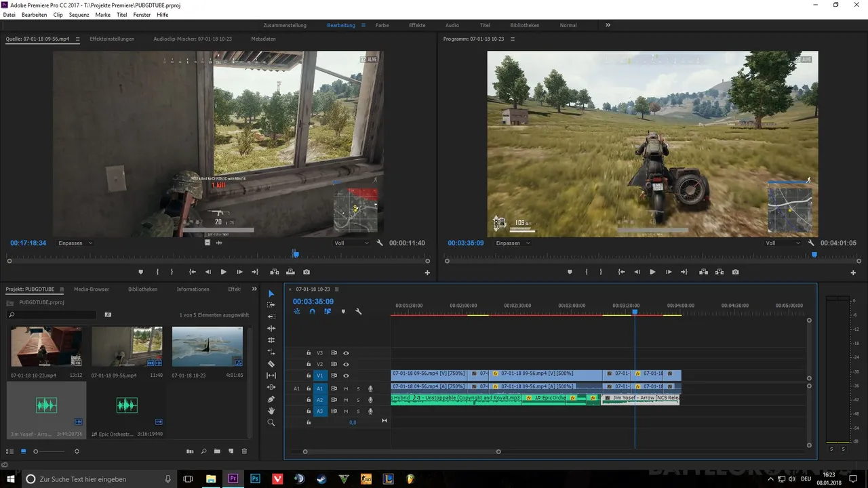868x488 pixels.
Task: Open Effekteinstellungen tab
Action: point(112,39)
